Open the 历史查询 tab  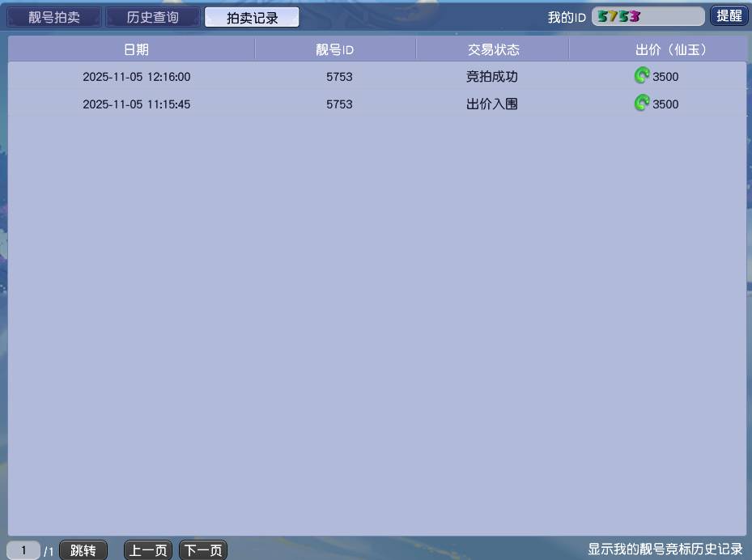click(x=153, y=17)
